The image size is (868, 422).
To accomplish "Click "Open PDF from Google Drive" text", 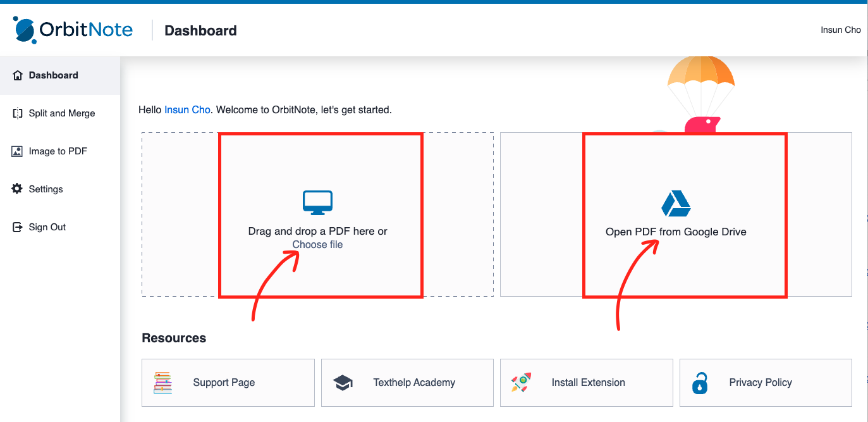I will click(676, 232).
